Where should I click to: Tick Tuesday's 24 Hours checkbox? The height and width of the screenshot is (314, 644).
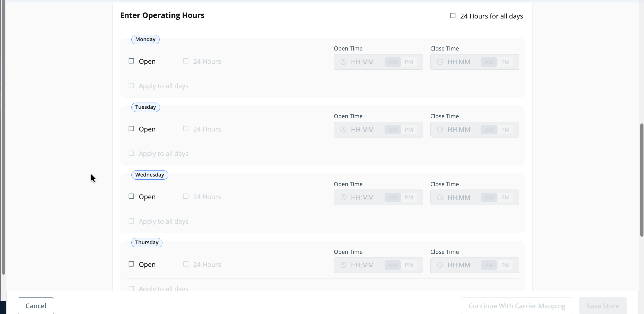click(186, 129)
